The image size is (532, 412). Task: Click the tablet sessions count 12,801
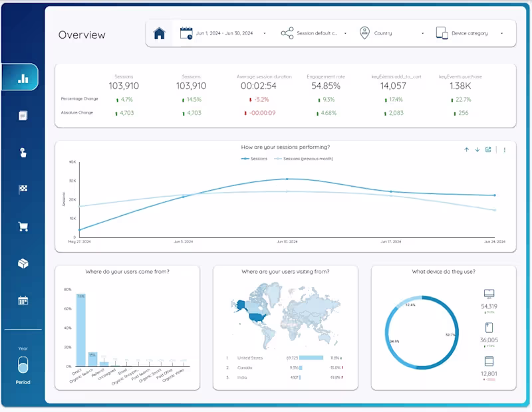(489, 373)
